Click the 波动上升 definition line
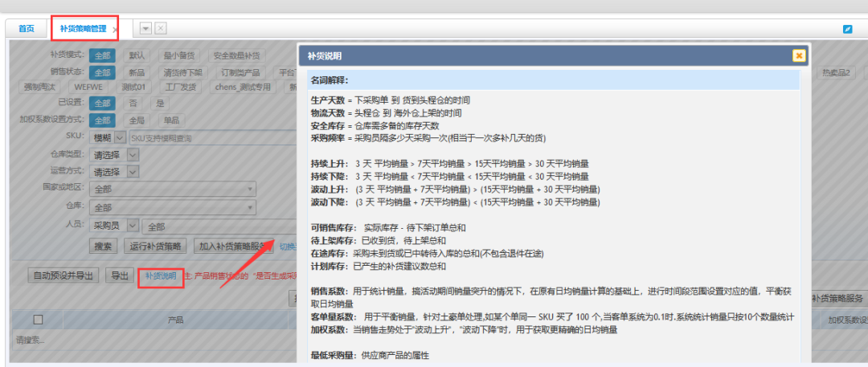Screen dimensions: 868x367 [x=456, y=190]
